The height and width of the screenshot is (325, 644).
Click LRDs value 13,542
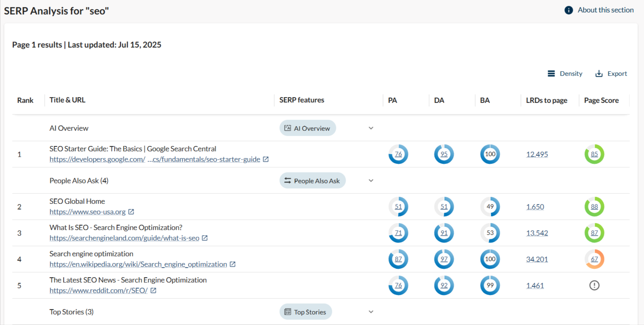pyautogui.click(x=537, y=233)
